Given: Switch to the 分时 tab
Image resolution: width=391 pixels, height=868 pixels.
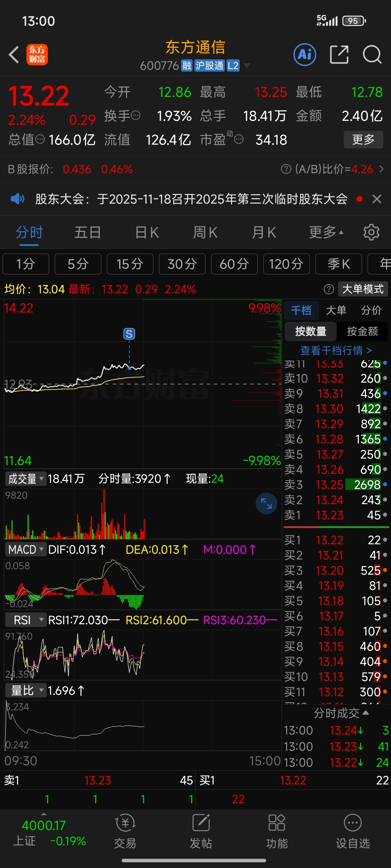Looking at the screenshot, I should point(29,232).
